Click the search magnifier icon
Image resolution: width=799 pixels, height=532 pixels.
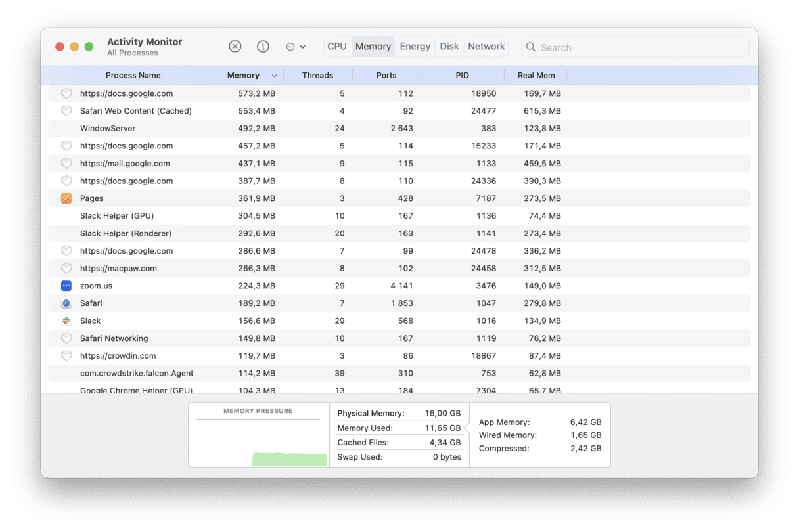530,47
